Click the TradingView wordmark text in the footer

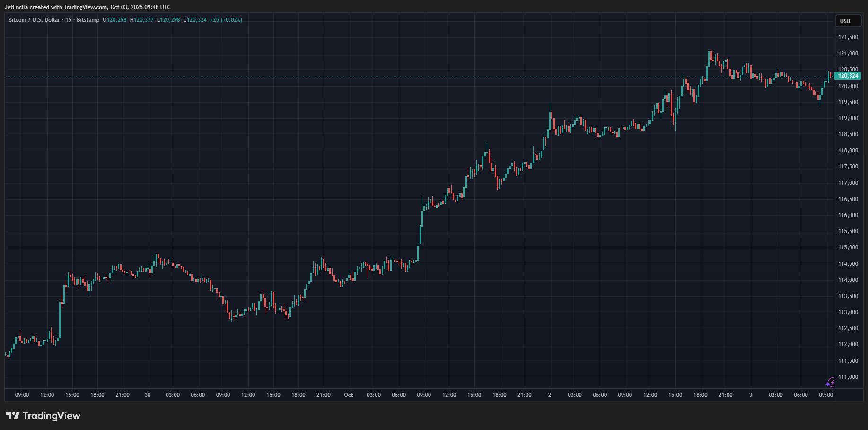click(52, 416)
